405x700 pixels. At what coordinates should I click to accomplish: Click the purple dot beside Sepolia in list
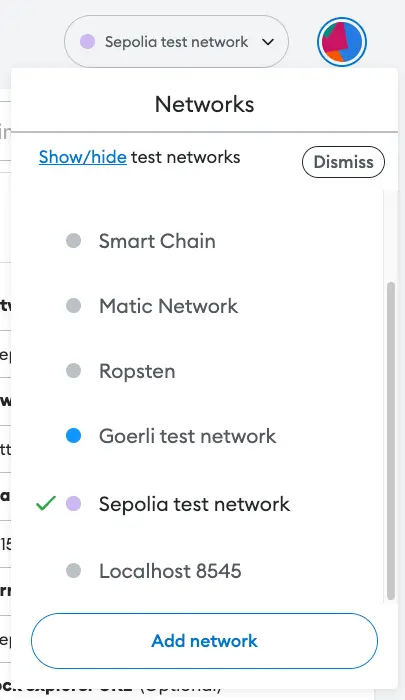point(73,504)
